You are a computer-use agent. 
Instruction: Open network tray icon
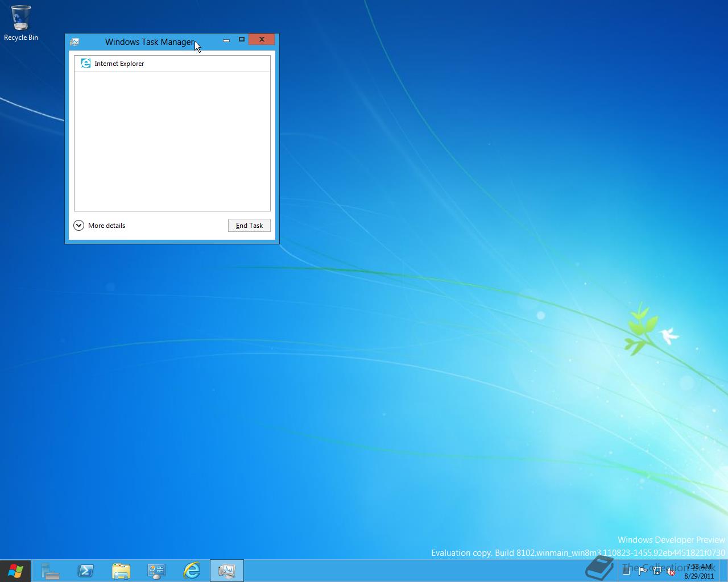pos(657,572)
